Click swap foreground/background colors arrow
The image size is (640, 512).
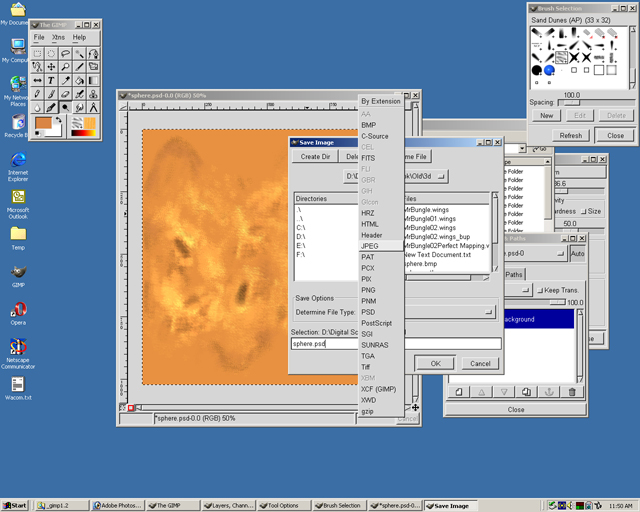click(59, 120)
